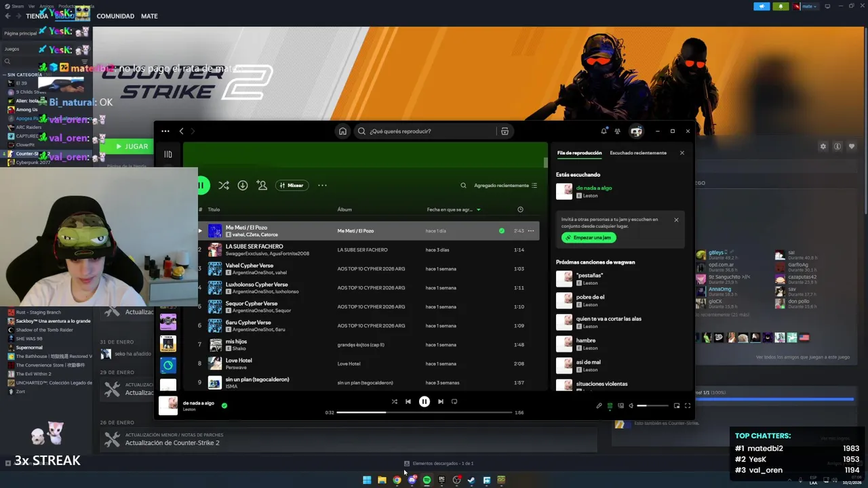Sort by Fecha en que se agregó column
Image resolution: width=868 pixels, height=488 pixels.
coord(454,209)
